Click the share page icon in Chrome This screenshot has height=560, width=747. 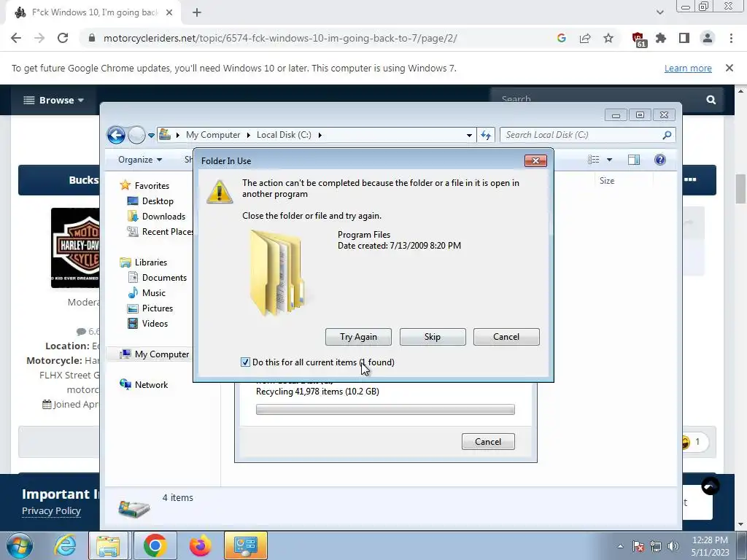point(585,38)
